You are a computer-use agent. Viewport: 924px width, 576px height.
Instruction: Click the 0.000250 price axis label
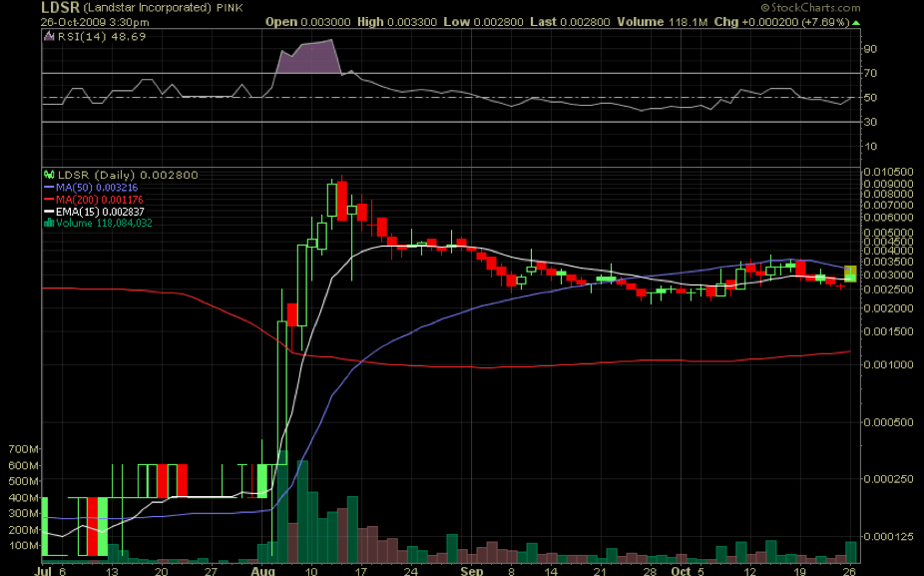[x=888, y=479]
